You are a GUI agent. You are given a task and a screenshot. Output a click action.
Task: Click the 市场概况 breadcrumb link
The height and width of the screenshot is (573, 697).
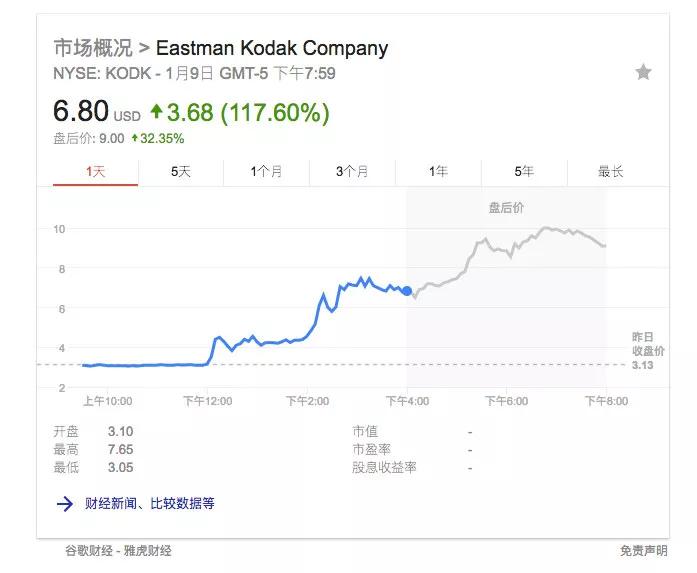92,48
